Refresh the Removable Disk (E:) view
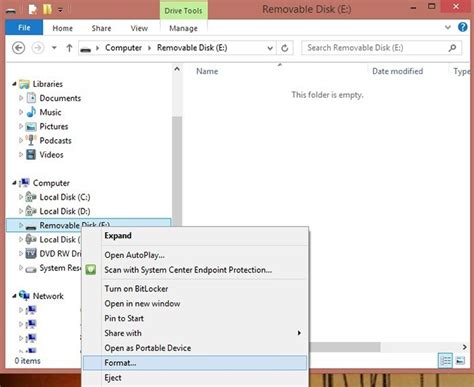This screenshot has width=474, height=387. point(284,48)
